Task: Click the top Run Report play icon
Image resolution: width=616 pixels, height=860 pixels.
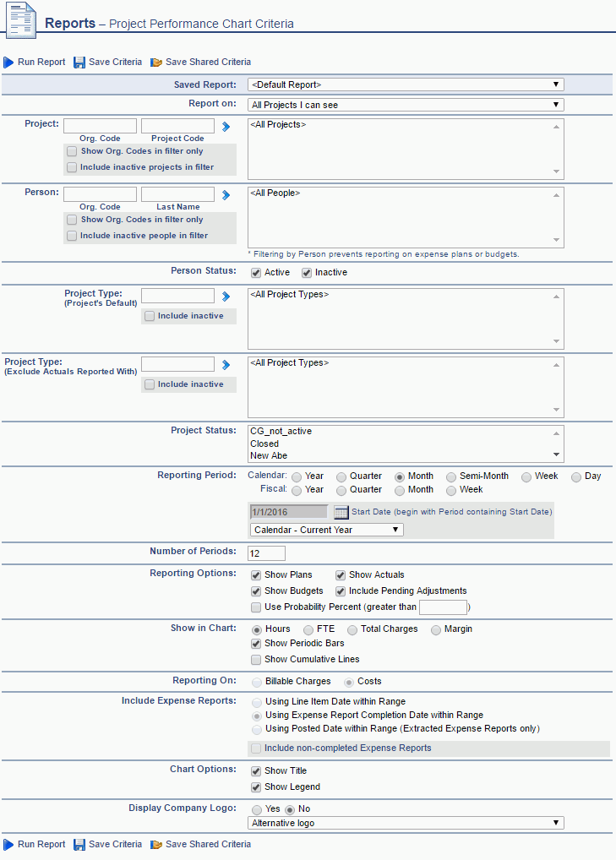Action: (x=8, y=63)
